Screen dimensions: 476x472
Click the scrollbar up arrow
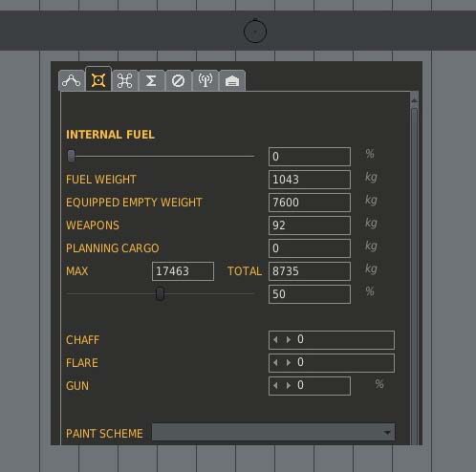point(414,100)
